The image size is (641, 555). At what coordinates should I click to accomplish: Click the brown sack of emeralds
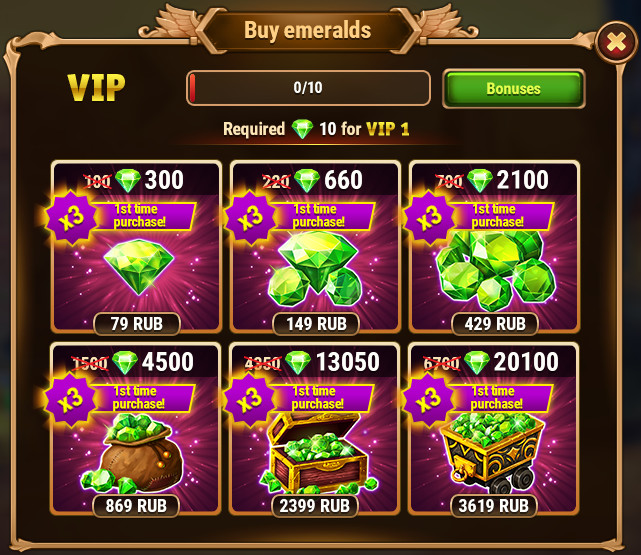[133, 454]
